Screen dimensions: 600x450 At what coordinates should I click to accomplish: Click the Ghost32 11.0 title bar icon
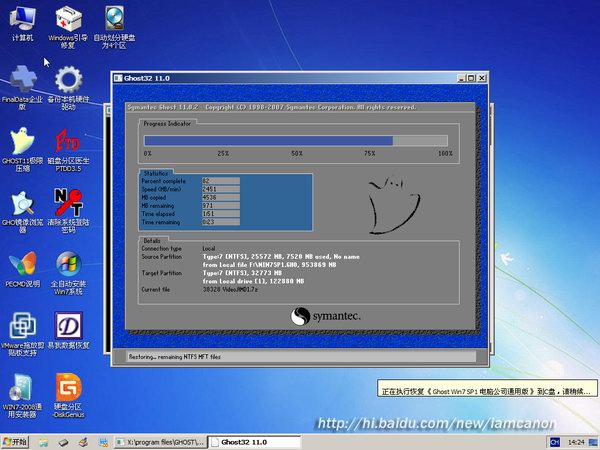pos(118,78)
